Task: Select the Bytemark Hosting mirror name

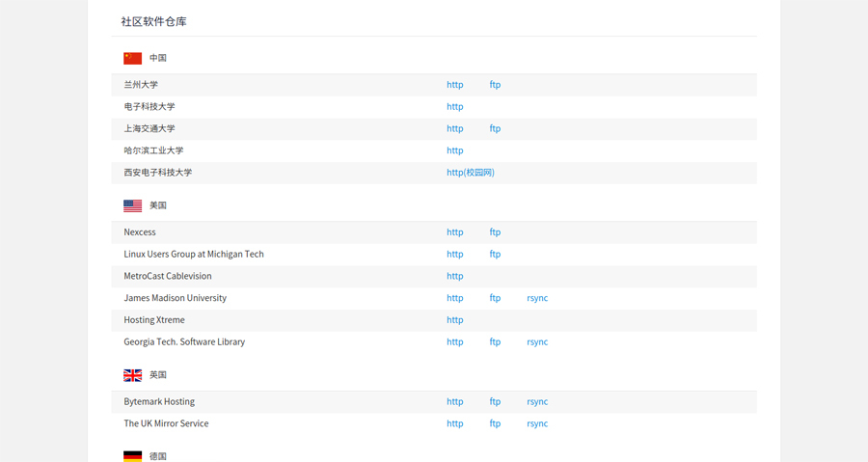Action: 159,401
